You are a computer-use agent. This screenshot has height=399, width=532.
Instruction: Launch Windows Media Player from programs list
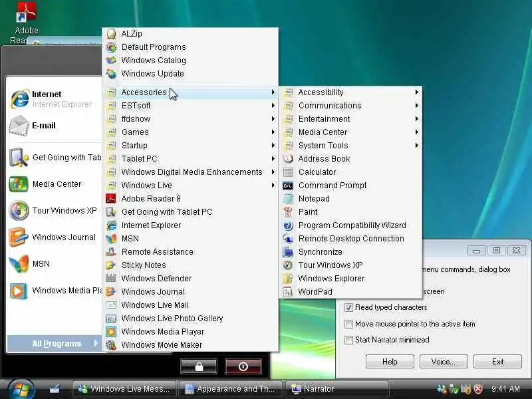190,331
